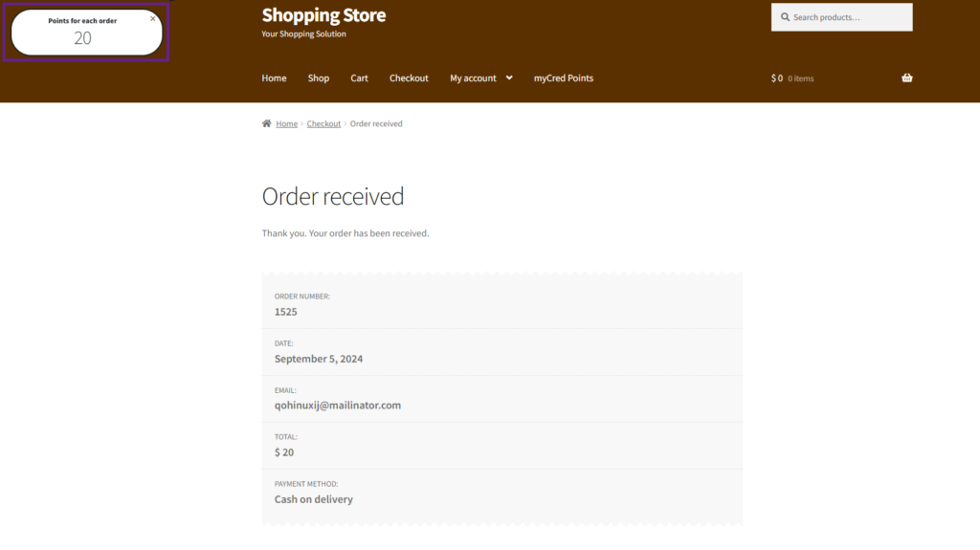The width and height of the screenshot is (980, 550).
Task: Click the $0 cart total
Action: (x=777, y=78)
